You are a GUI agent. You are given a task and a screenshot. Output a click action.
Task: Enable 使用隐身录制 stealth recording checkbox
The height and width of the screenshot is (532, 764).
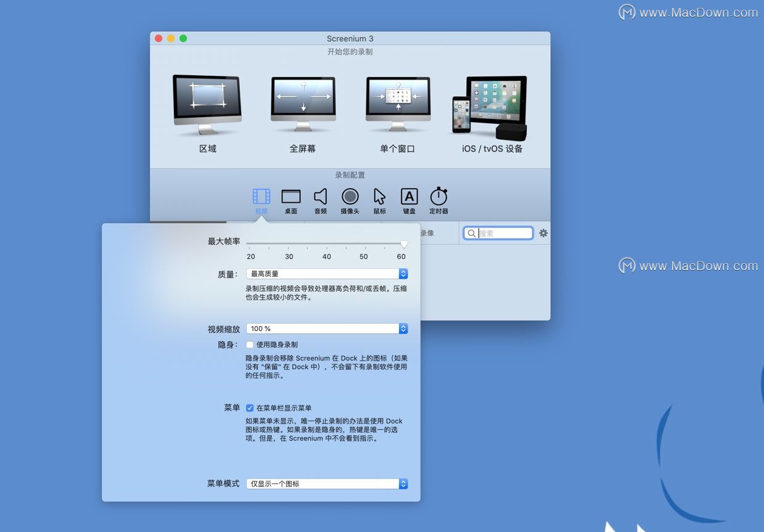pos(250,345)
